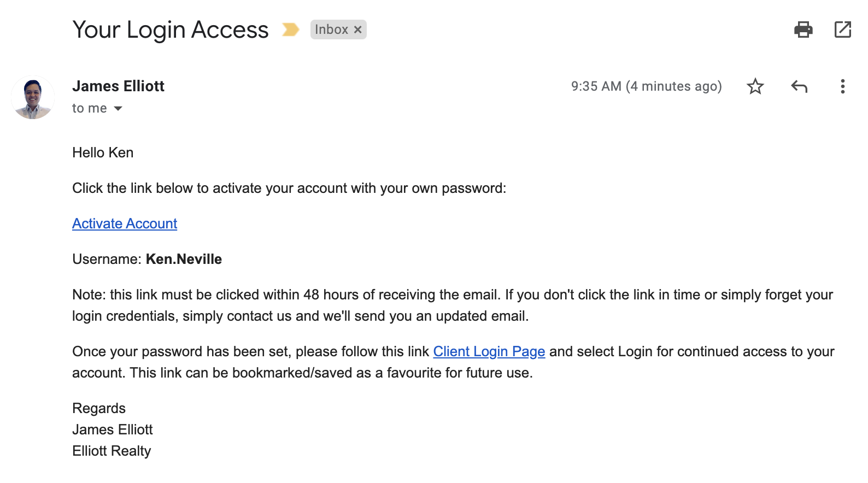Remove the Inbox label with the x
868x483 pixels.
click(x=357, y=30)
